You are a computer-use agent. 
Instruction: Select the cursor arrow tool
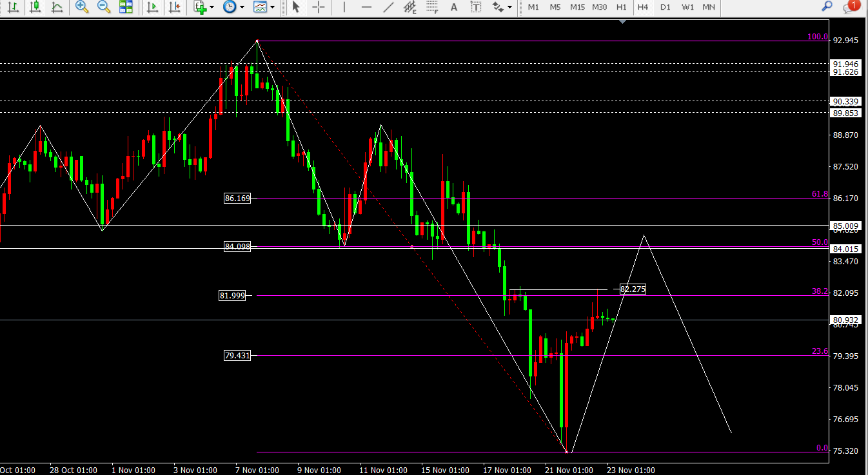tap(296, 7)
